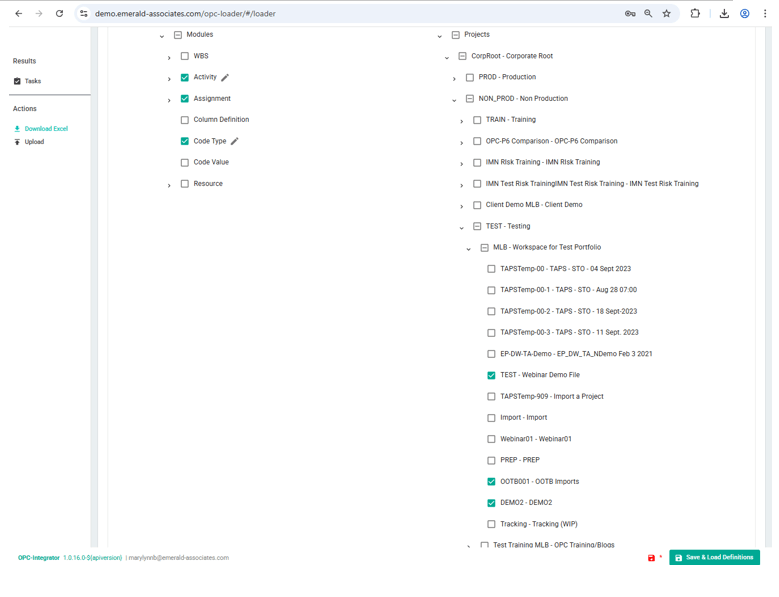The width and height of the screenshot is (779, 597).
Task: Expand the TRAIN - Training chevron
Action: point(462,121)
